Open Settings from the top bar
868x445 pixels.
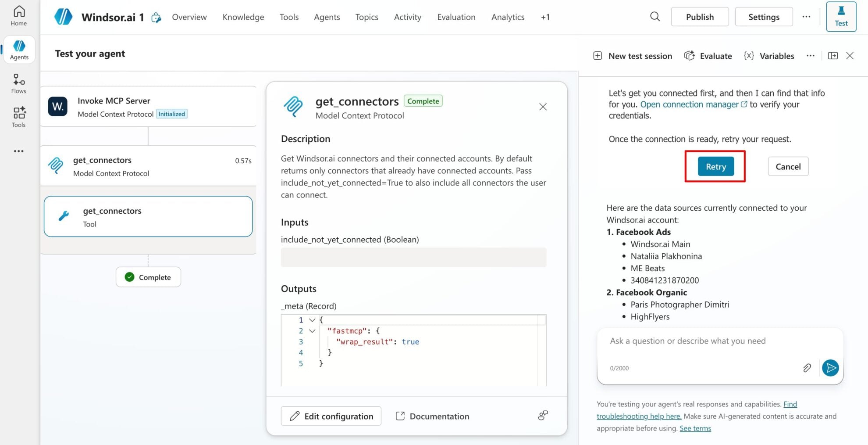pos(764,17)
